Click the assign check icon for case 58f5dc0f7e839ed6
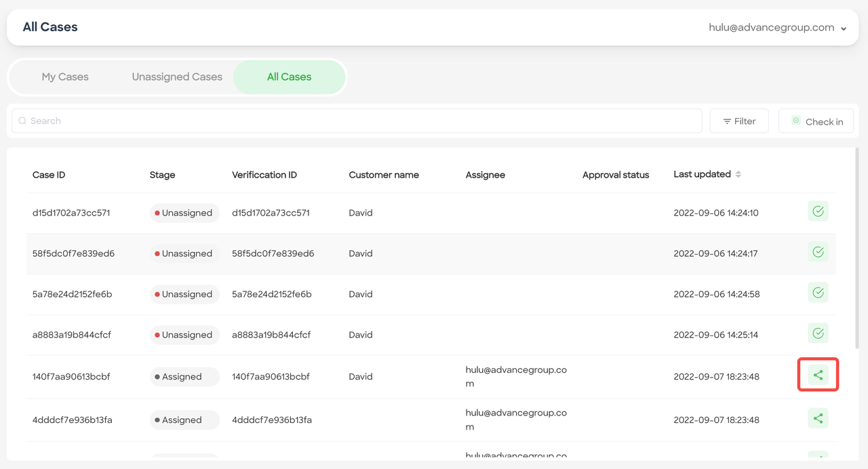This screenshot has width=868, height=469. click(818, 252)
